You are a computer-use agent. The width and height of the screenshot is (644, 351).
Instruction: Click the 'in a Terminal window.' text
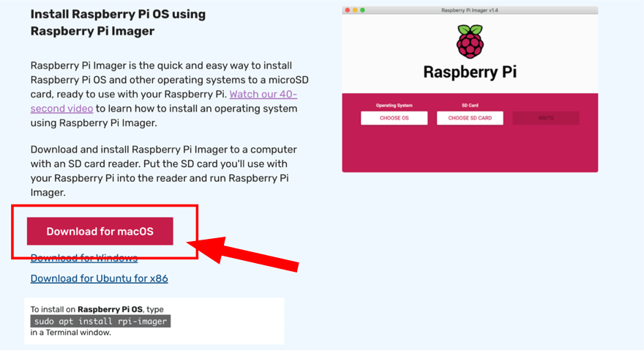71,333
